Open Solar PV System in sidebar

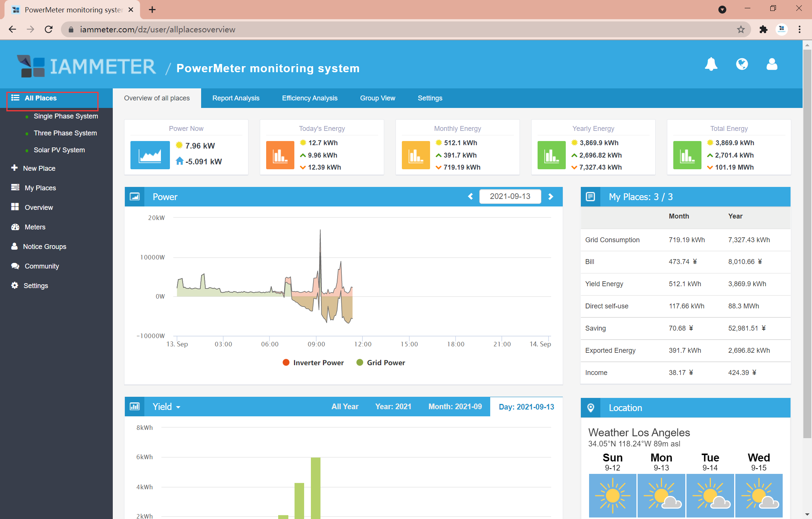click(59, 150)
